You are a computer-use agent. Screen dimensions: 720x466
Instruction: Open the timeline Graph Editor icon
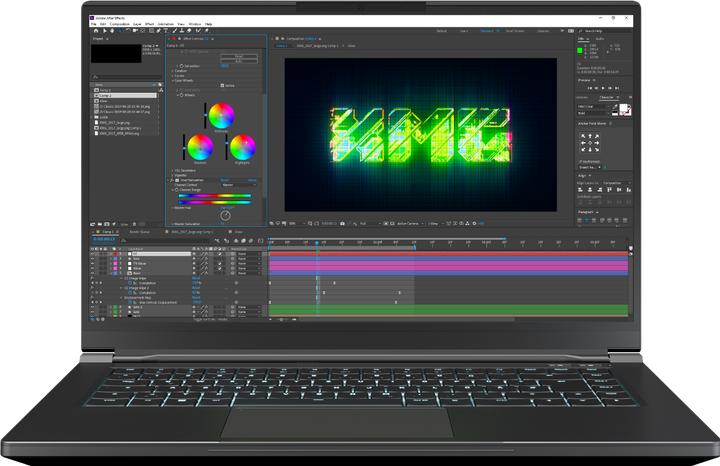[x=260, y=241]
